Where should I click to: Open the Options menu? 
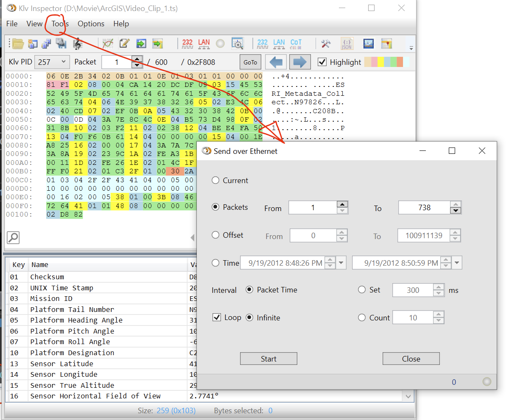pos(91,24)
